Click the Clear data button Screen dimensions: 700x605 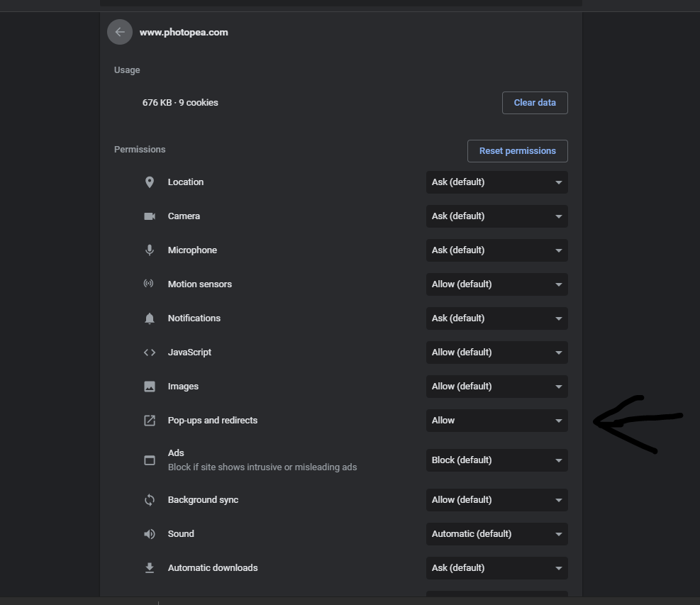click(535, 103)
